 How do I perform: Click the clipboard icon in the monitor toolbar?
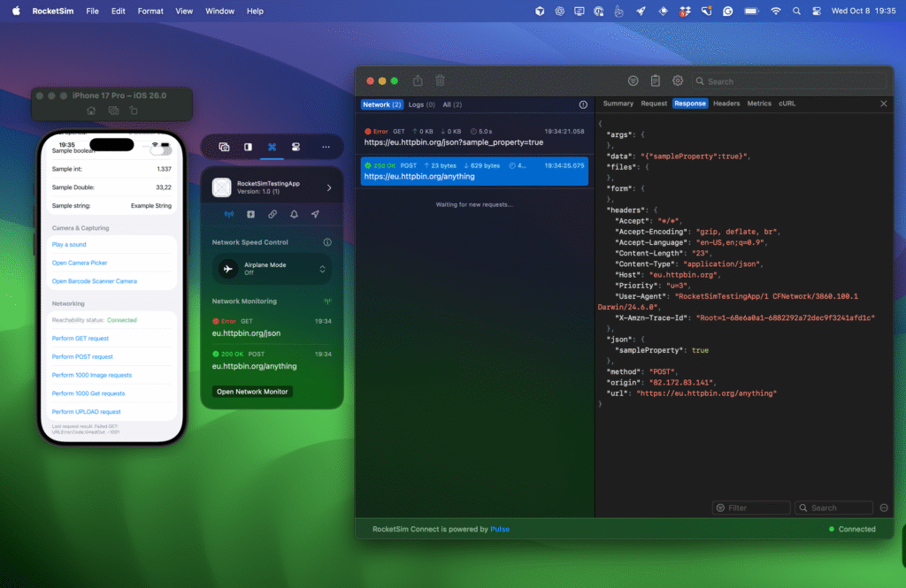pyautogui.click(x=656, y=80)
